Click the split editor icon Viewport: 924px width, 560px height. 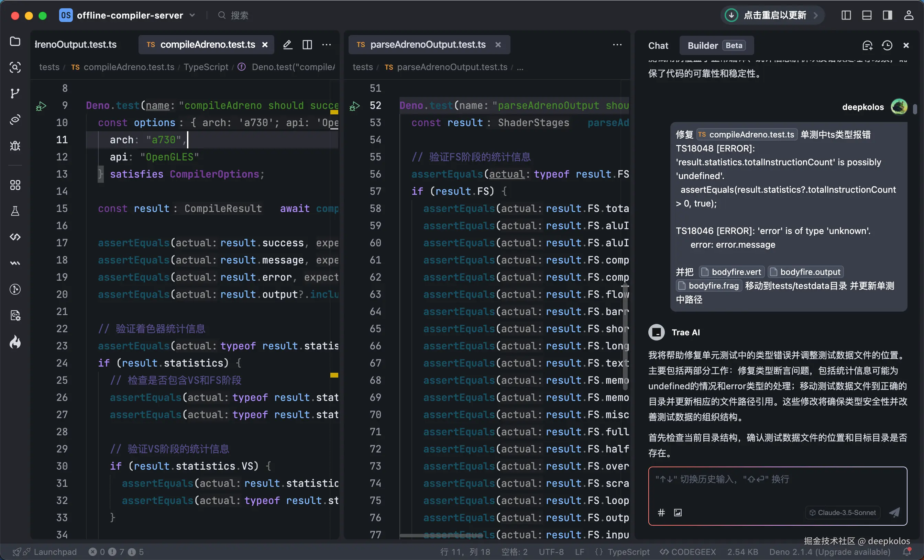pyautogui.click(x=307, y=45)
